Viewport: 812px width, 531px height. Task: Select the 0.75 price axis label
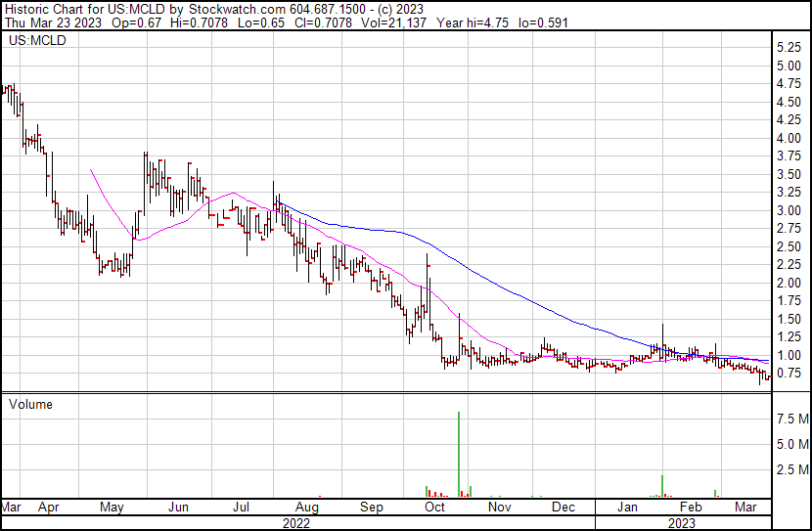coord(789,374)
